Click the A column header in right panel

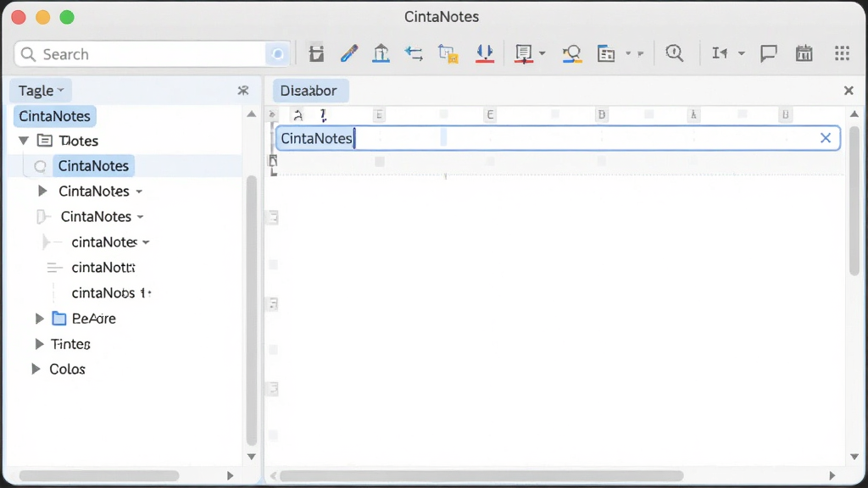[x=693, y=115]
